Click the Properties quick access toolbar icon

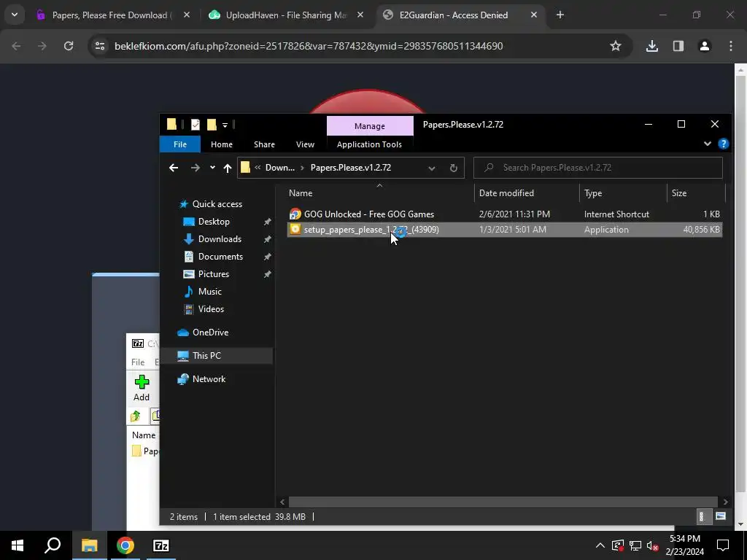pyautogui.click(x=196, y=125)
